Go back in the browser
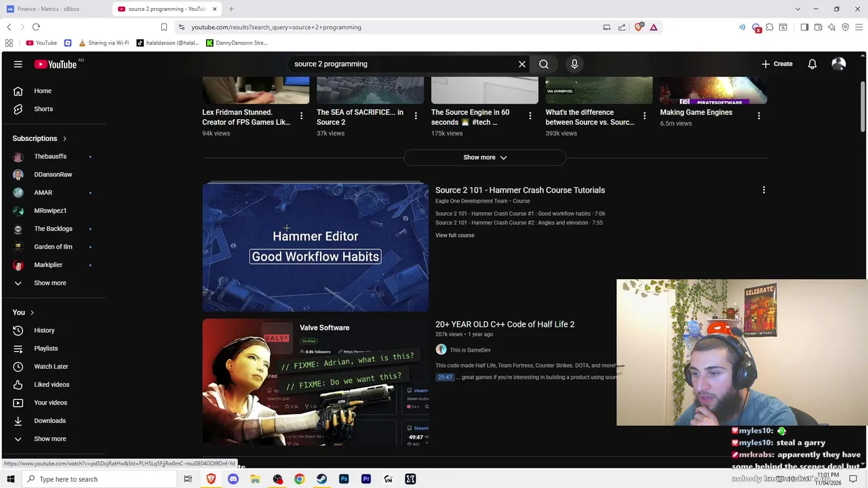Screen dimensions: 868x488 click(x=9, y=27)
